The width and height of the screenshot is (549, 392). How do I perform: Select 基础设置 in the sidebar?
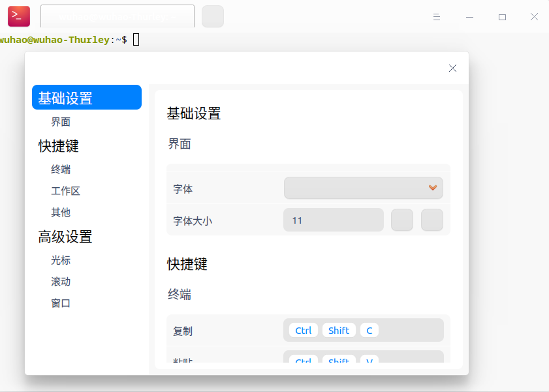click(x=87, y=97)
